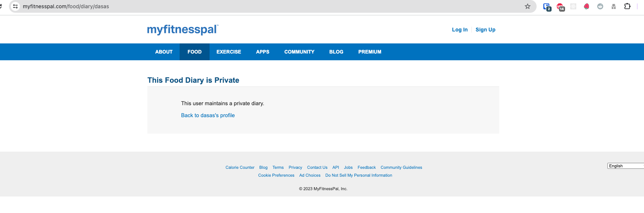Click the Log In link
Image resolution: width=644 pixels, height=213 pixels.
point(460,30)
